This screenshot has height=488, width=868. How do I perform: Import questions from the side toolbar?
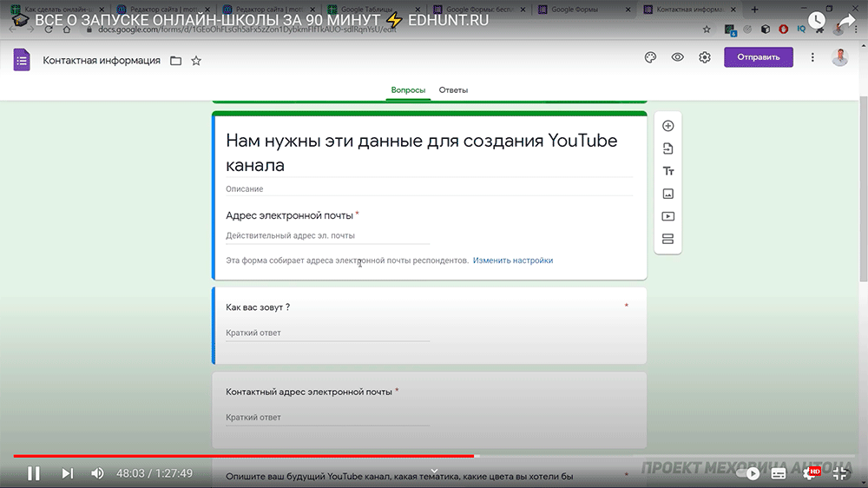668,148
